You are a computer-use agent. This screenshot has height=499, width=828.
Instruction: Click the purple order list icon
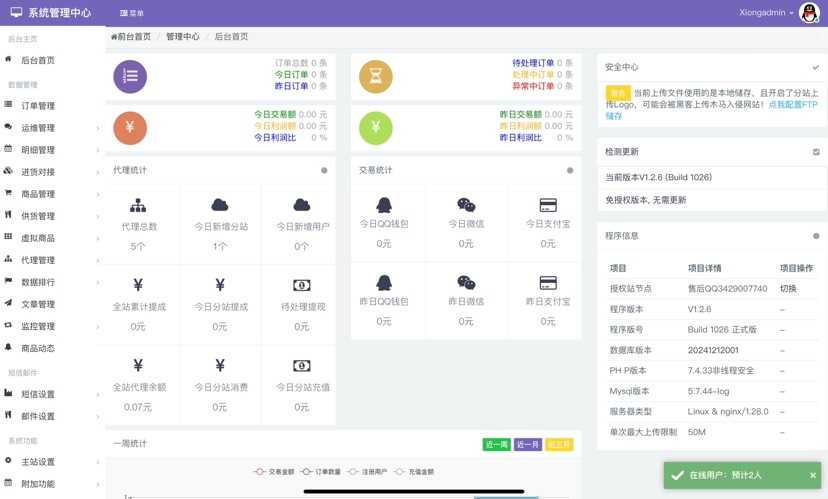(130, 76)
